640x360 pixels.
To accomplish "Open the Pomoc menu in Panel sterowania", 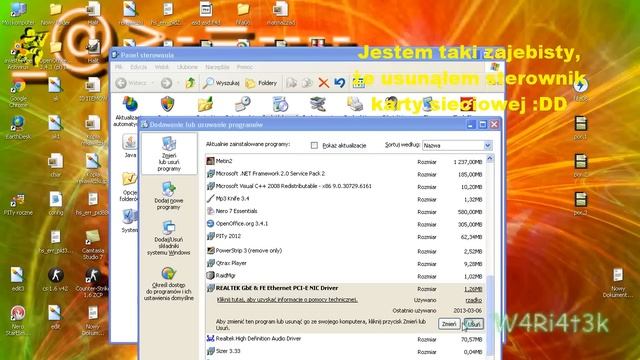I will [x=244, y=67].
